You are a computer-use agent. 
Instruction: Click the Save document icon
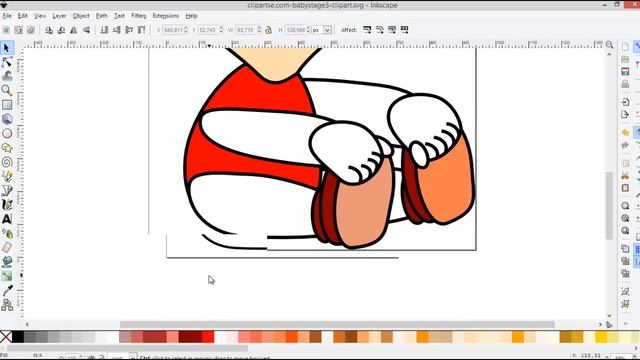(x=625, y=72)
